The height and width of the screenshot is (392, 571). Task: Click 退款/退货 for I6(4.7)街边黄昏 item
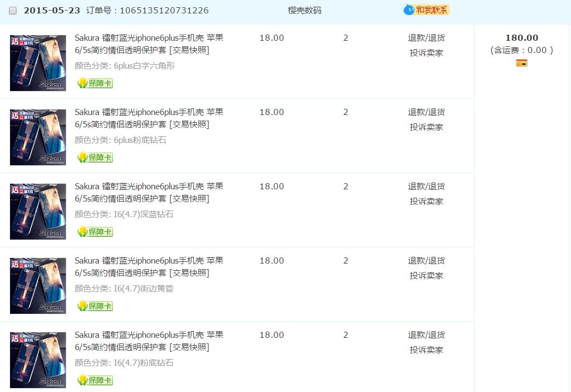coord(426,261)
